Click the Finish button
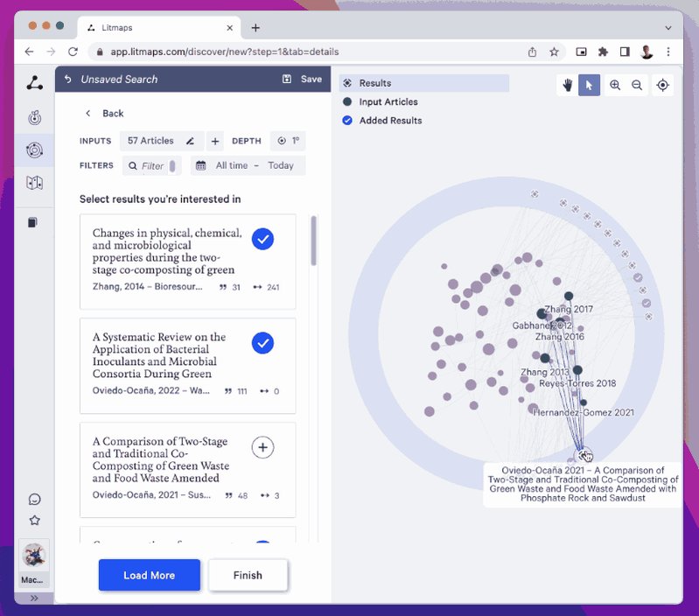Viewport: 699px width, 616px height. coord(248,575)
